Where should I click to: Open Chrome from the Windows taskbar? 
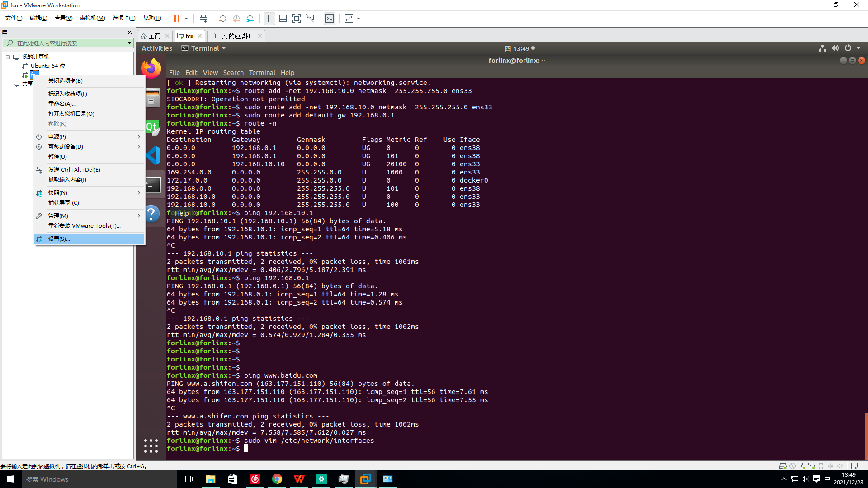(277, 479)
